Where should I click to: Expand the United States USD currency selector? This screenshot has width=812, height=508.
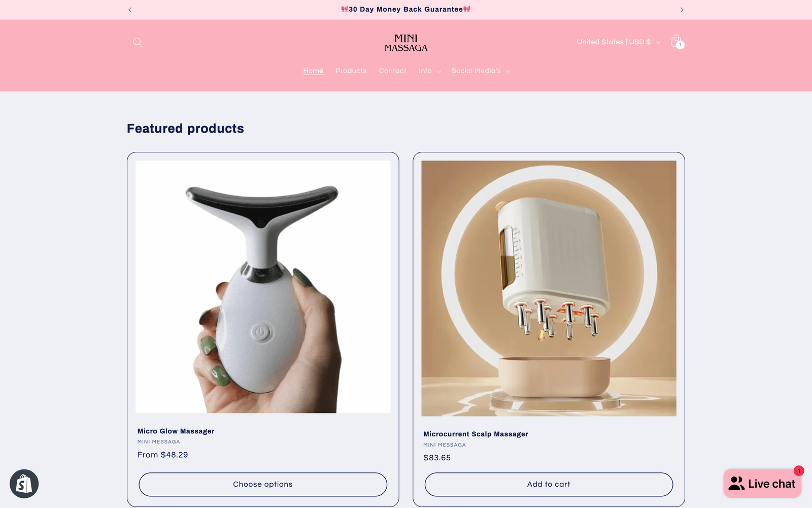(618, 42)
